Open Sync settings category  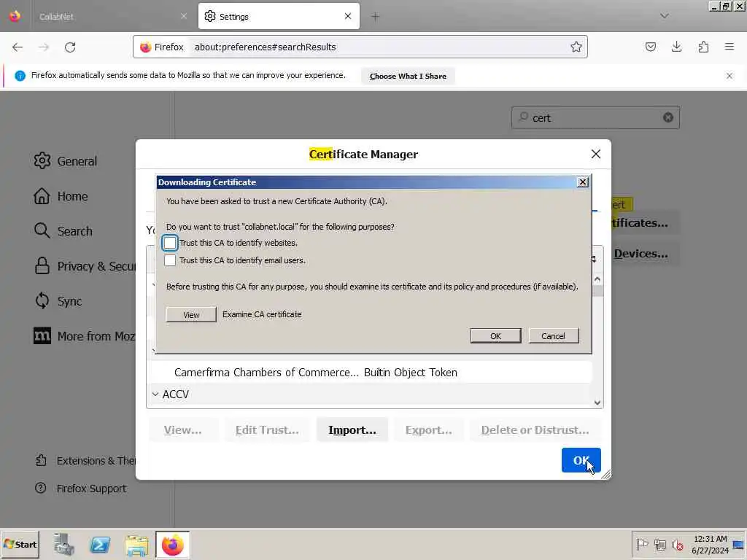point(58,301)
